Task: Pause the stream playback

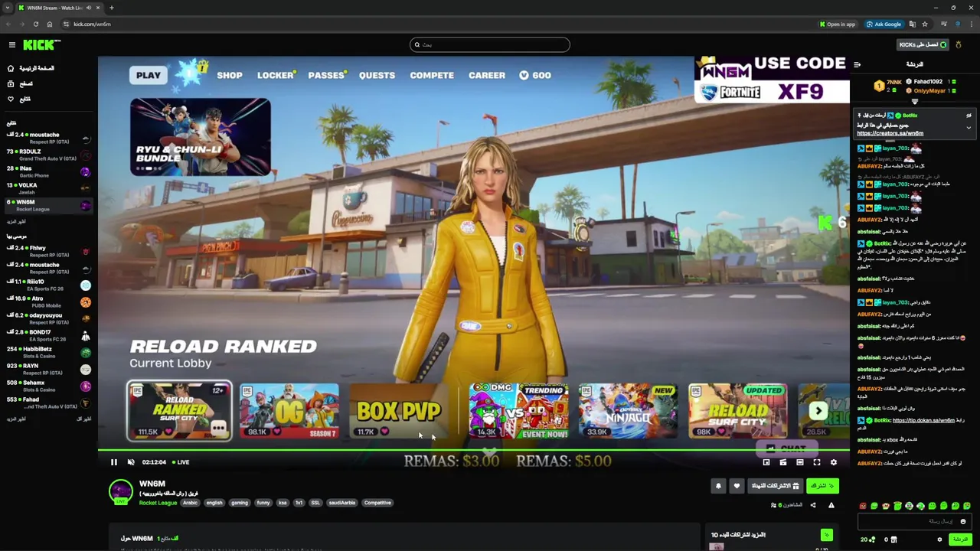Action: [x=114, y=462]
